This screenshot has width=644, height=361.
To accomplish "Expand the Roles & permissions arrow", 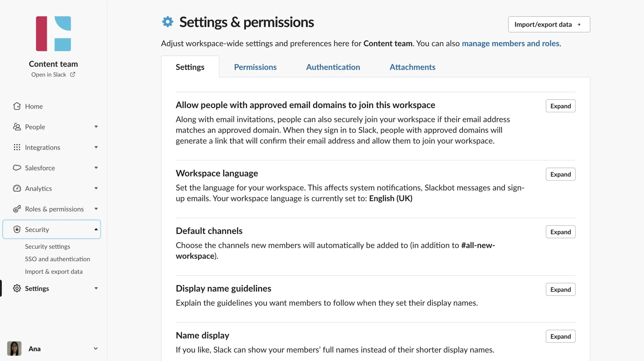I will click(96, 209).
